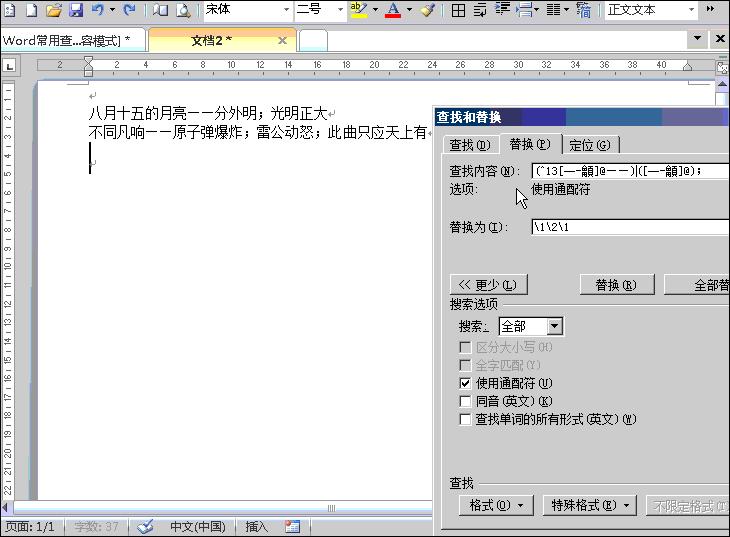Click macro recording icon in status bar

coord(292,527)
